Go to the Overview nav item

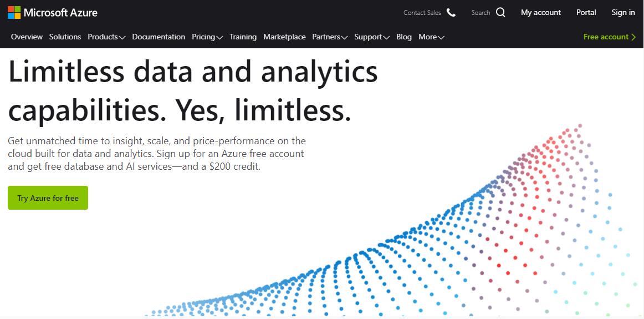pos(27,37)
